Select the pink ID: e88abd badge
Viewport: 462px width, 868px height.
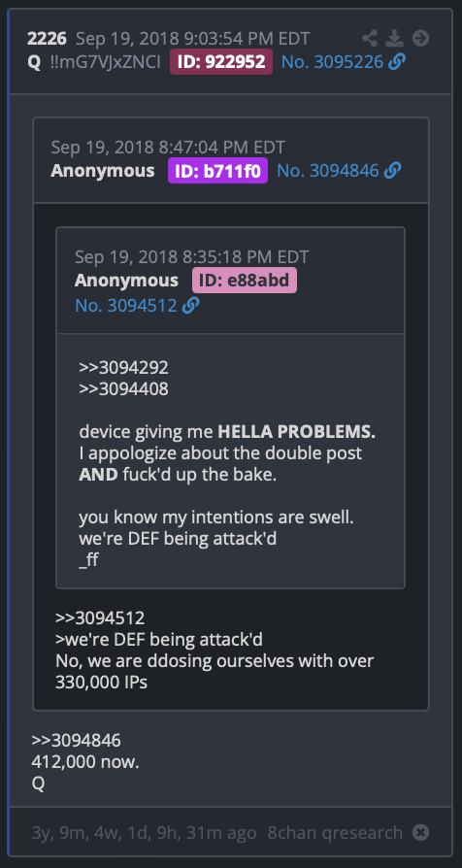244,280
